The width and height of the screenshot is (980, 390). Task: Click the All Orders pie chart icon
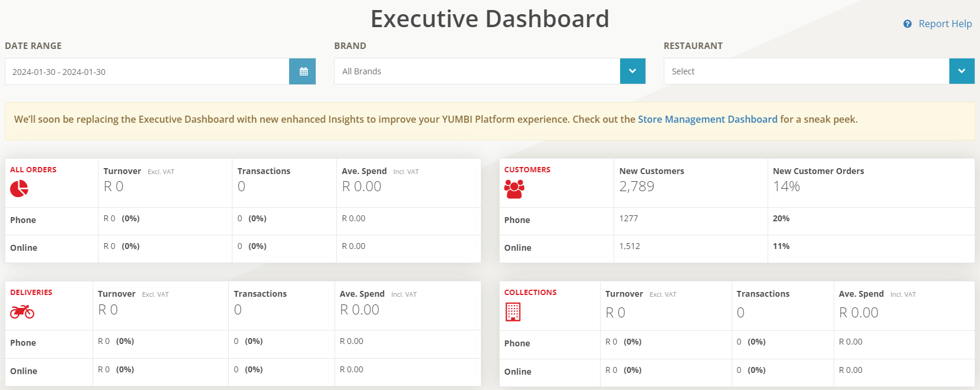coord(19,189)
